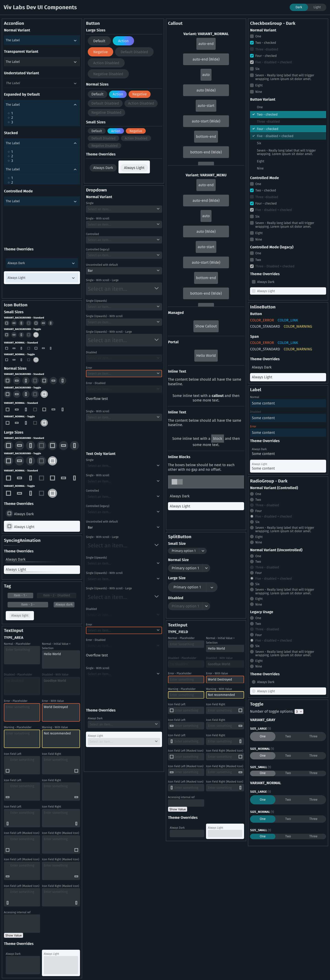Click the 'Show Callout' button under Managed

[206, 326]
